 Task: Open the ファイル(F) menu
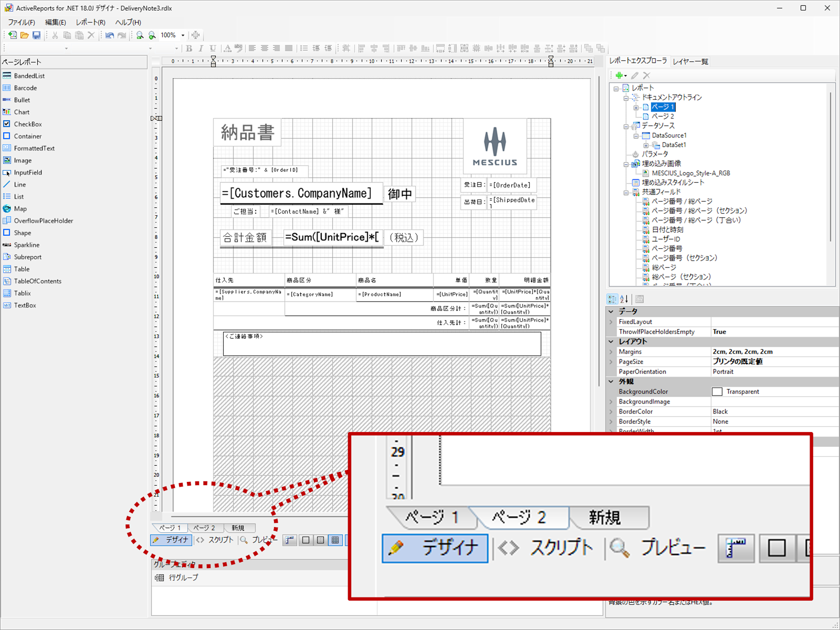click(22, 22)
